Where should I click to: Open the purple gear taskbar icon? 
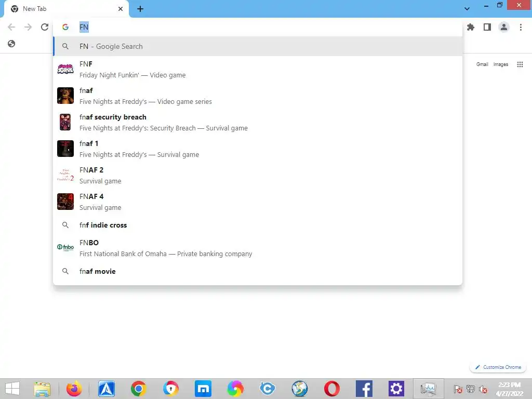click(x=396, y=389)
